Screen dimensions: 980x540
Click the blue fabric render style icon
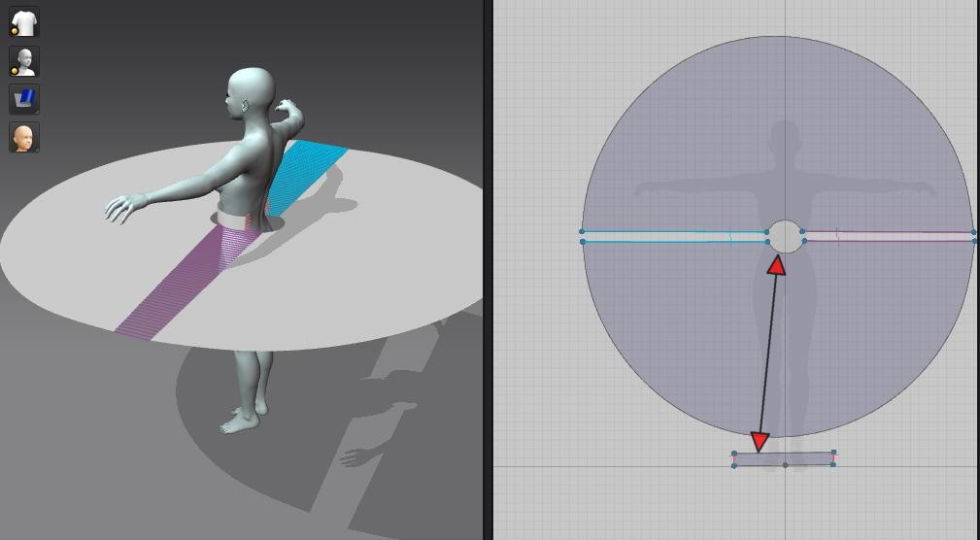pos(24,99)
